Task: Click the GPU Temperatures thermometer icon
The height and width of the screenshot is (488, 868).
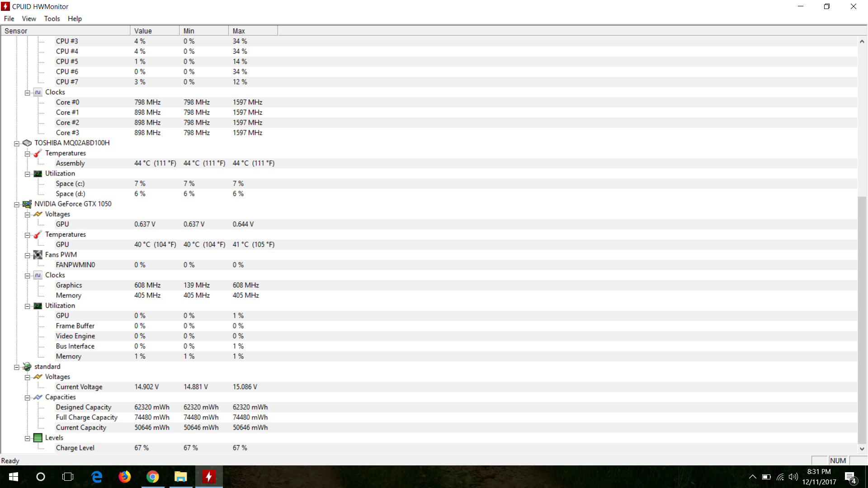Action: click(x=38, y=235)
